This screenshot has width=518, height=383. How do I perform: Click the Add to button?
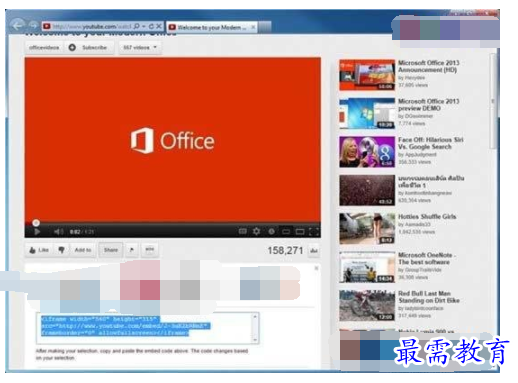[x=83, y=250]
